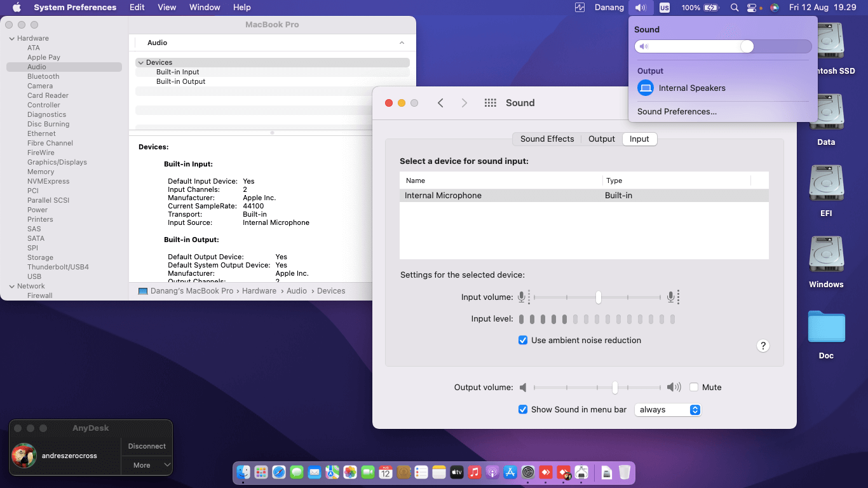
Task: Click Sound Preferences… in the sound menu
Action: pos(677,112)
